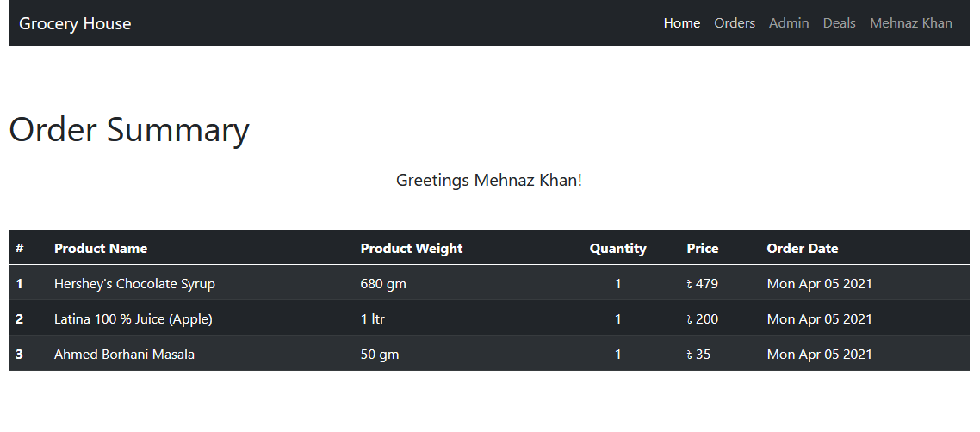Click the Grocery House brand logo
The height and width of the screenshot is (432, 980).
[75, 23]
